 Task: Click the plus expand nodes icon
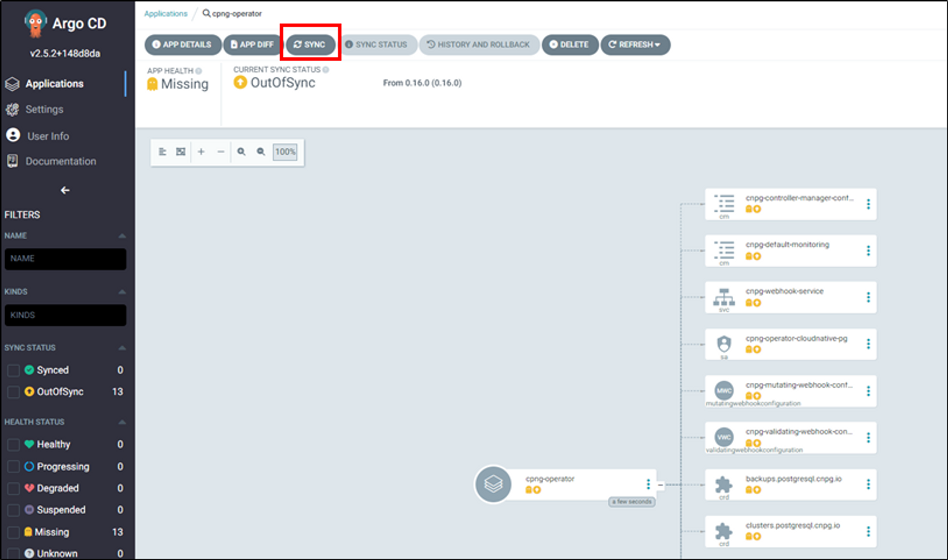201,152
